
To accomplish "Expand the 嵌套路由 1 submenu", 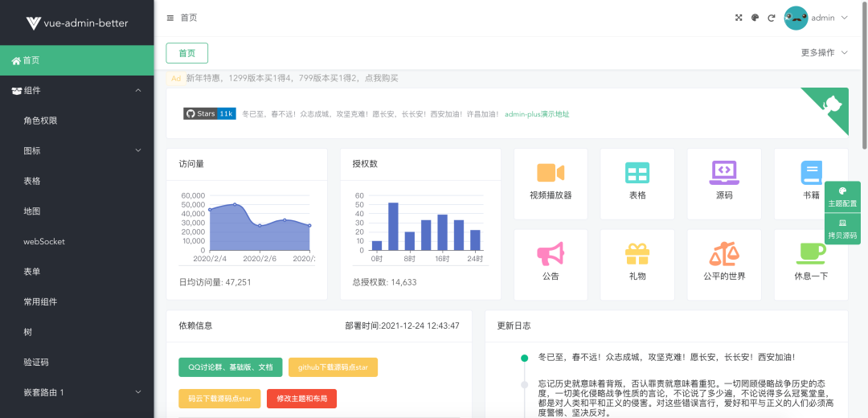I will pos(138,392).
